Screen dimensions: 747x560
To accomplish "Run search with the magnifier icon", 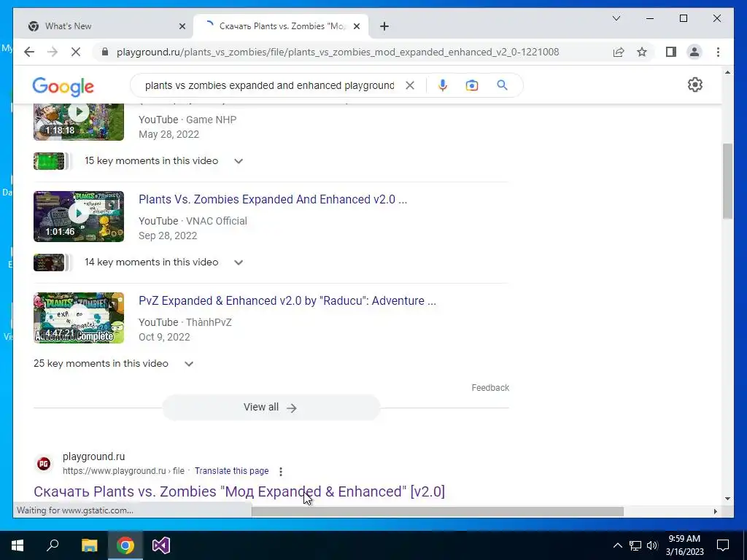I will click(502, 85).
